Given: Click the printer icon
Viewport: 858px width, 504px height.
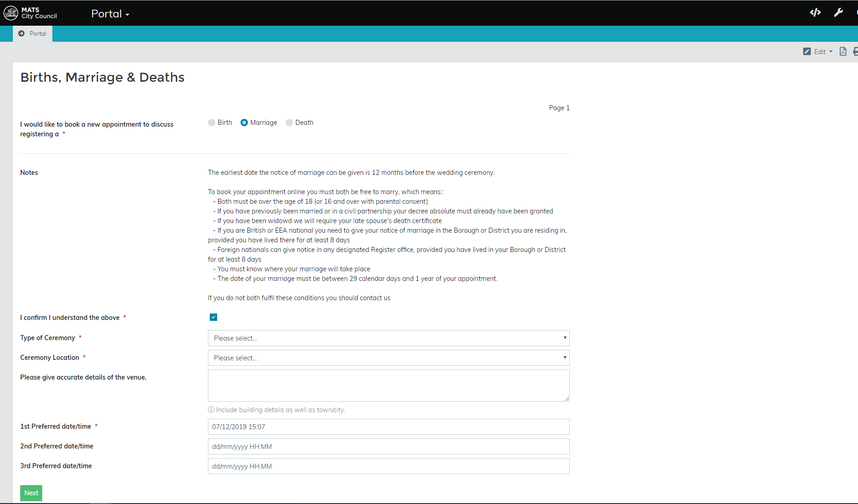Looking at the screenshot, I should 855,51.
